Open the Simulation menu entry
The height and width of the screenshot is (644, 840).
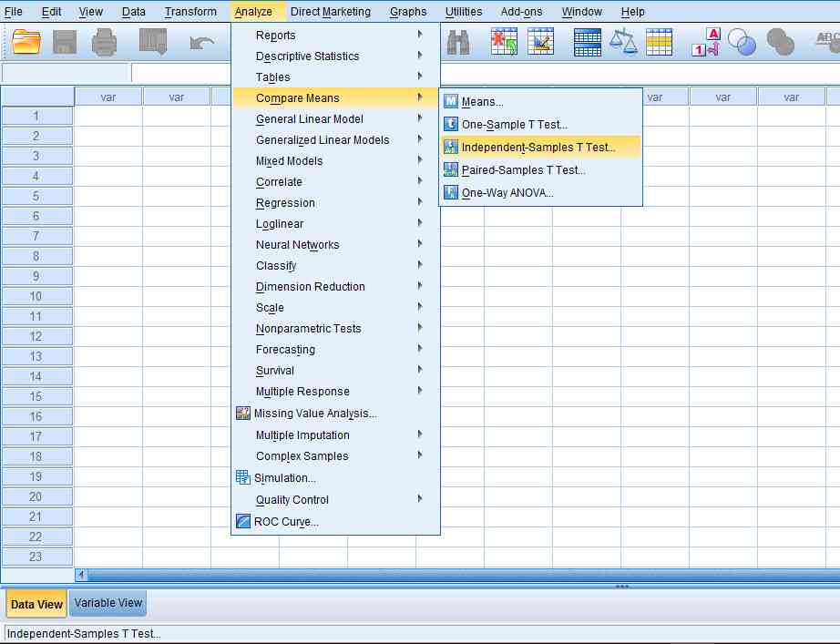(336, 478)
